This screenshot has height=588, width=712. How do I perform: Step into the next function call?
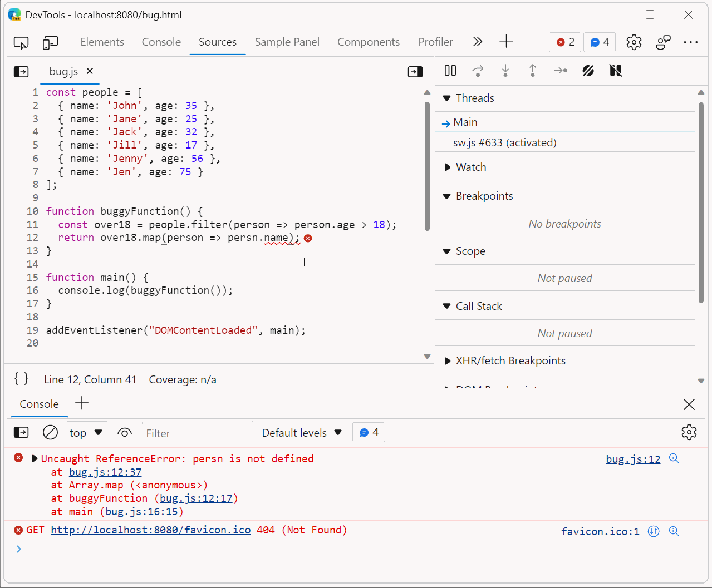point(505,71)
